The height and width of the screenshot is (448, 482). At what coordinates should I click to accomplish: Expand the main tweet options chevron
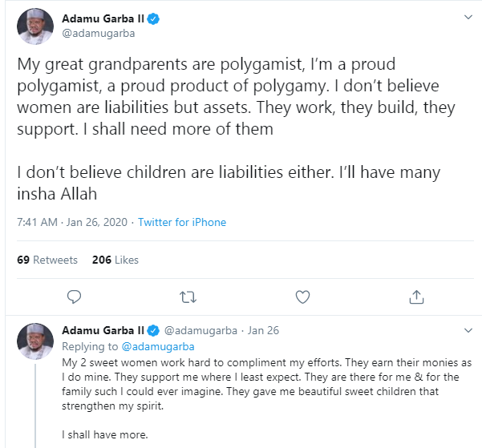(468, 17)
